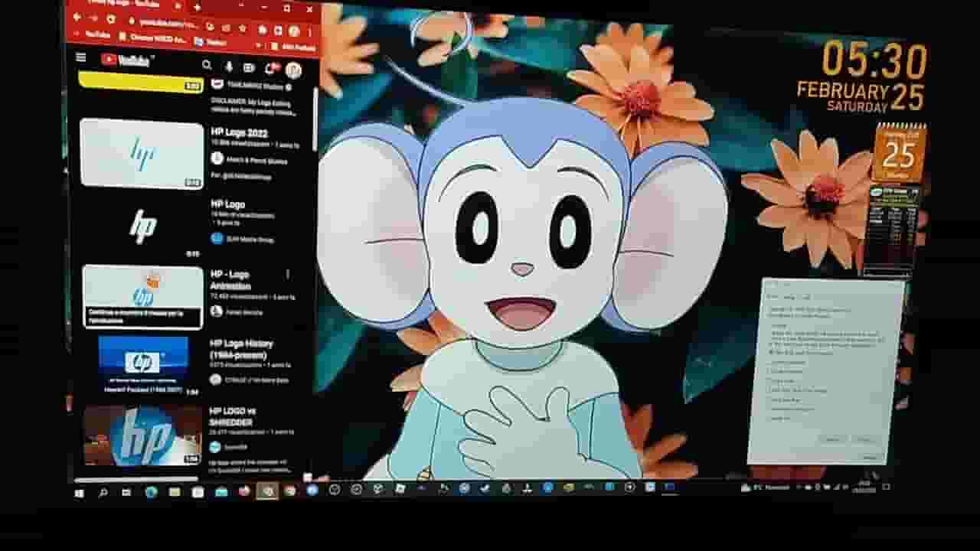Viewport: 980px width, 551px height.
Task: Click the voice search microphone icon
Action: (x=229, y=67)
